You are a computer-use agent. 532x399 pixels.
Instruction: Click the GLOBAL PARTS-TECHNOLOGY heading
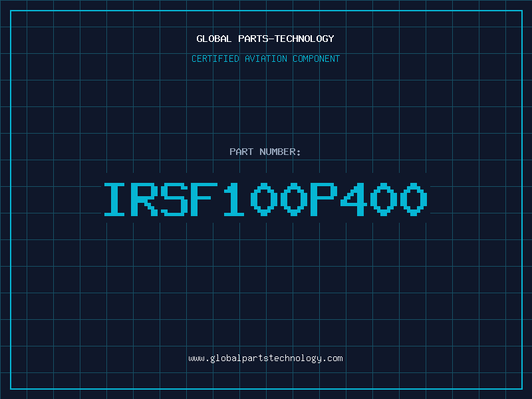(x=265, y=39)
